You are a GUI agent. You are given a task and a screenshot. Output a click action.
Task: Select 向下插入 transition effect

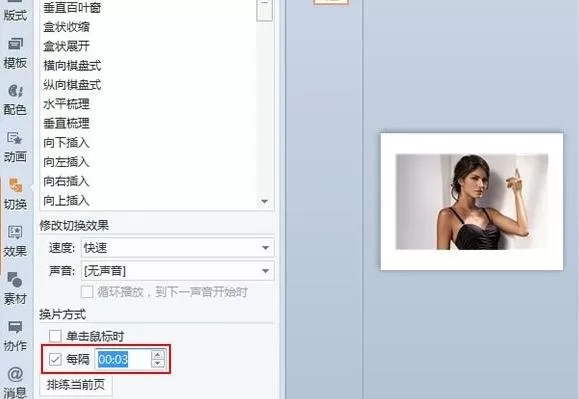coord(66,143)
